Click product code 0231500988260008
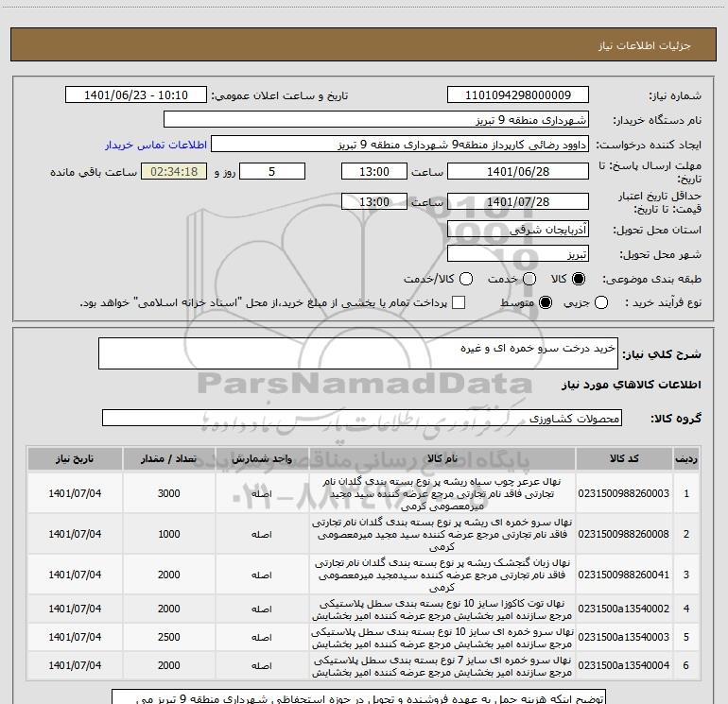 pos(624,534)
